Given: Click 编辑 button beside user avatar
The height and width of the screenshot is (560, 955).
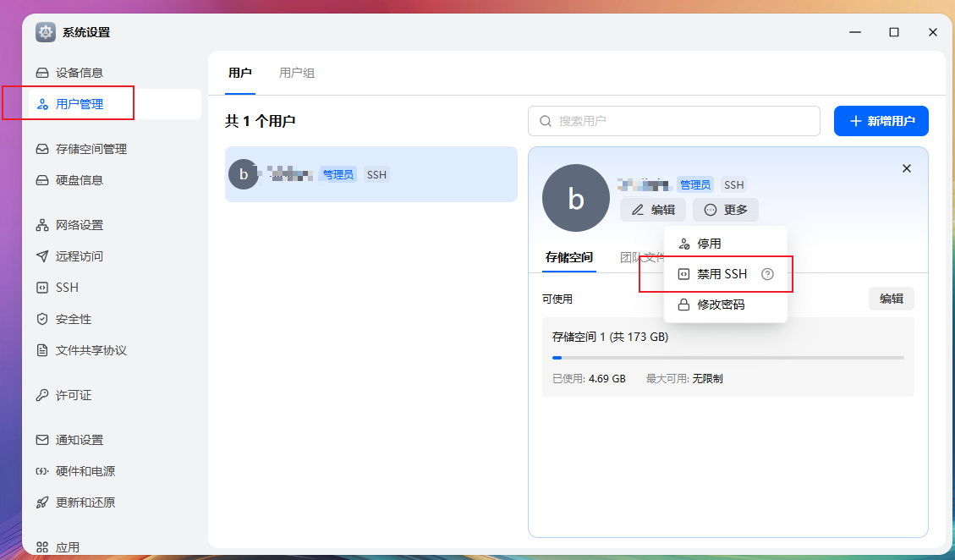Looking at the screenshot, I should [653, 210].
